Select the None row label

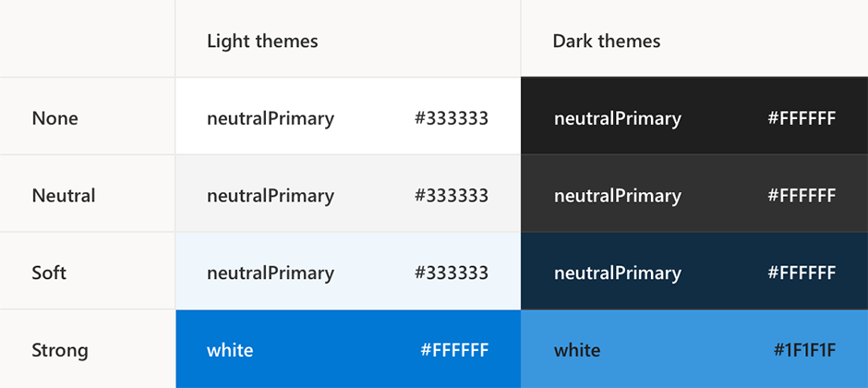[54, 118]
